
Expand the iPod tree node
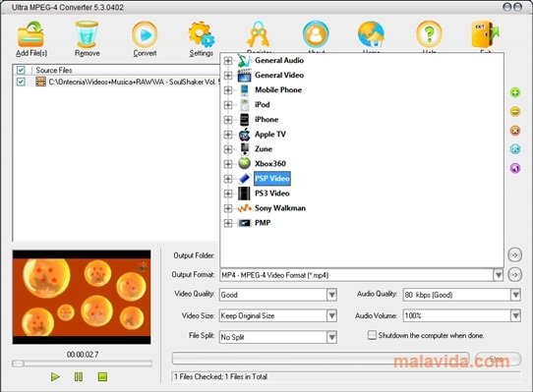pos(228,105)
